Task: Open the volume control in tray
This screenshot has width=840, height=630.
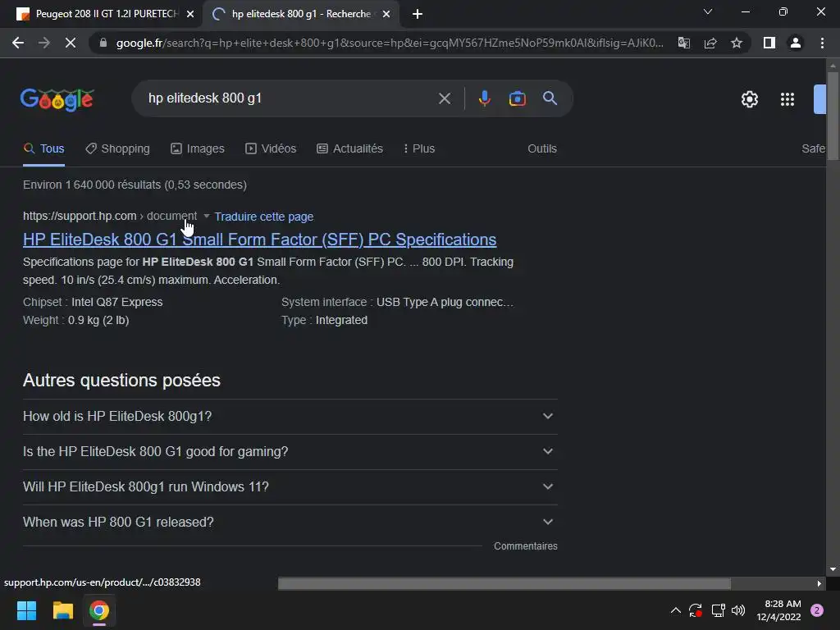Action: pyautogui.click(x=738, y=610)
